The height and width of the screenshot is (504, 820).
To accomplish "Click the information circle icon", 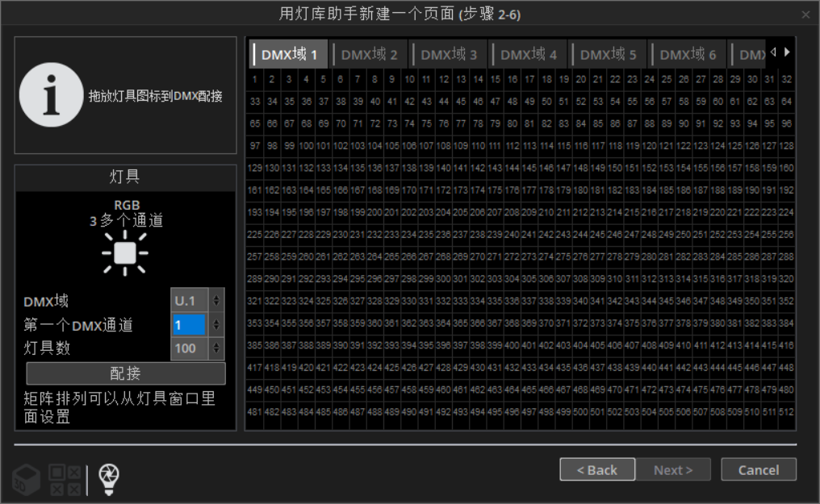I will point(51,95).
